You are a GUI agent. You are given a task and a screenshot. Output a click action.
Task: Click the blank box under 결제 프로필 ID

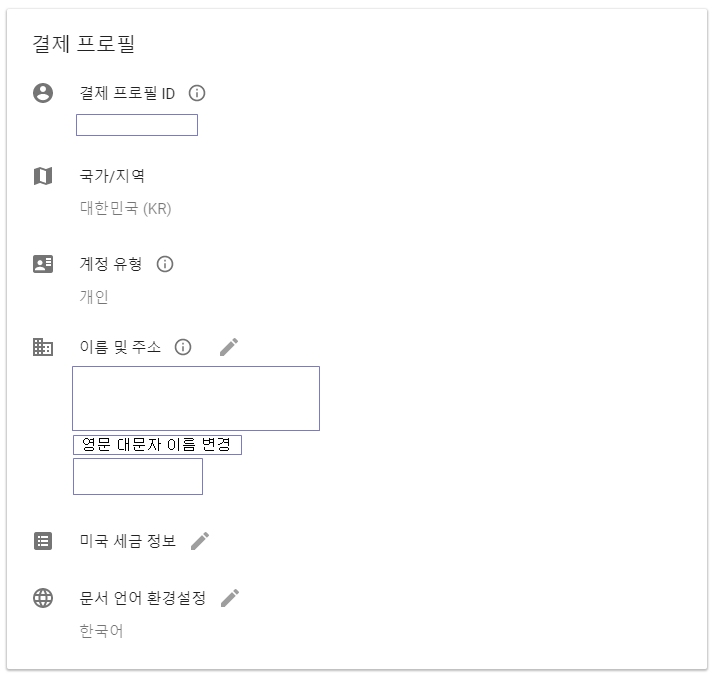(x=137, y=125)
